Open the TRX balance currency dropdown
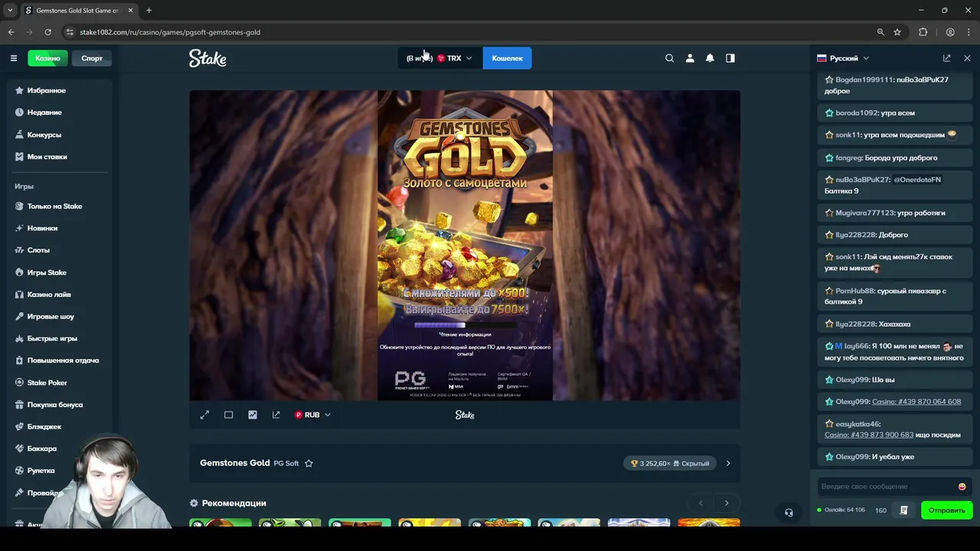This screenshot has height=551, width=980. (439, 58)
